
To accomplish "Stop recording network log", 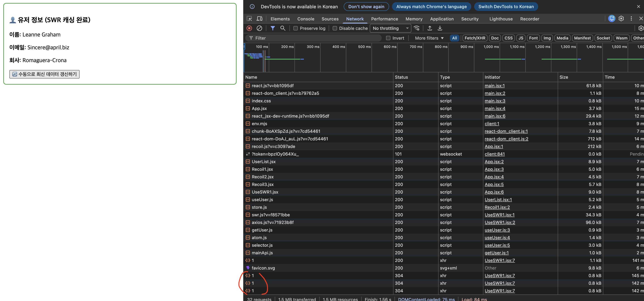I will point(249,28).
